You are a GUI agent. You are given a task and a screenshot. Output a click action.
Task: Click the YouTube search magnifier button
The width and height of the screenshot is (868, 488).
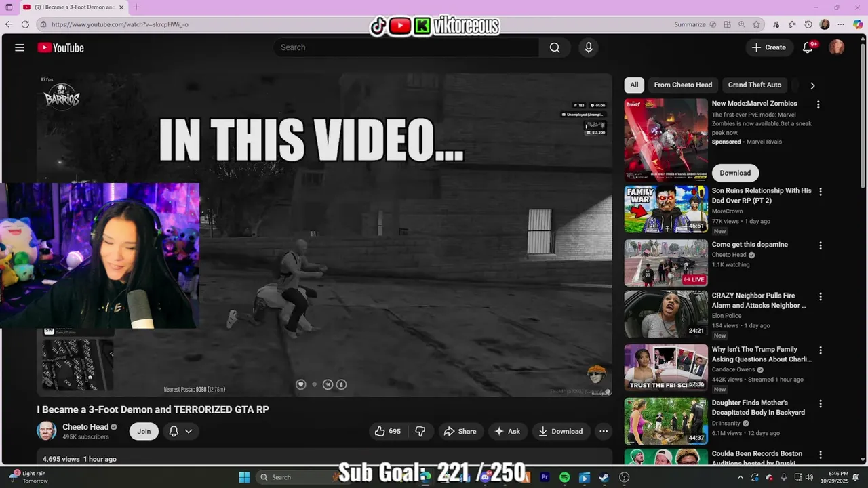click(x=555, y=47)
